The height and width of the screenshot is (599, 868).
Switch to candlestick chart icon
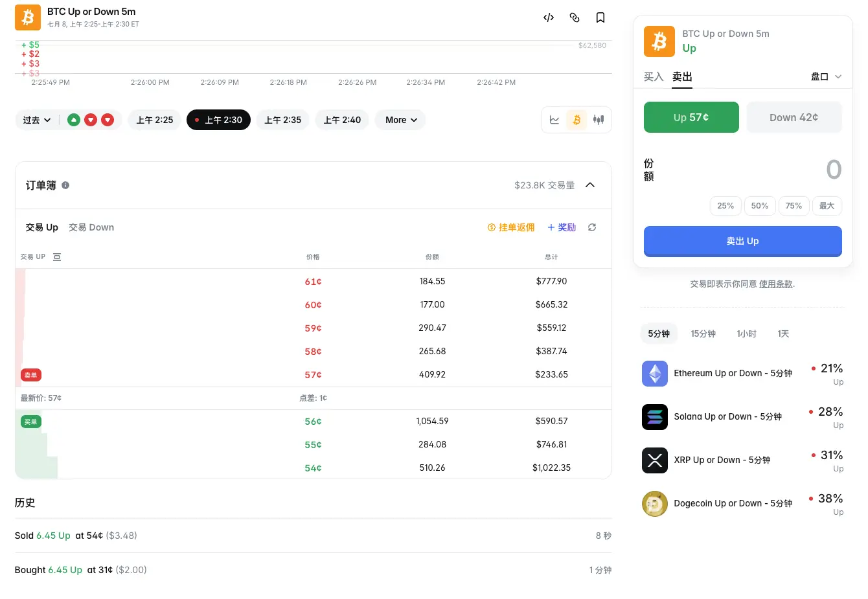pyautogui.click(x=599, y=120)
